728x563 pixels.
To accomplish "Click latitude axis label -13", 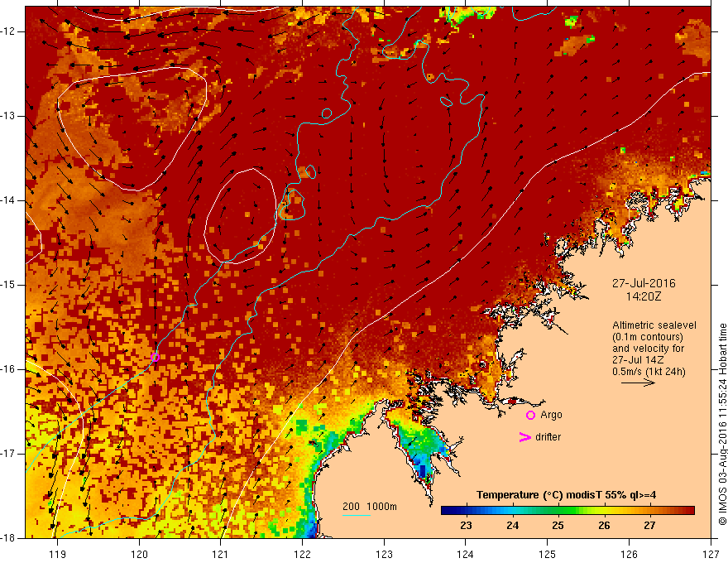I will 8,116.
